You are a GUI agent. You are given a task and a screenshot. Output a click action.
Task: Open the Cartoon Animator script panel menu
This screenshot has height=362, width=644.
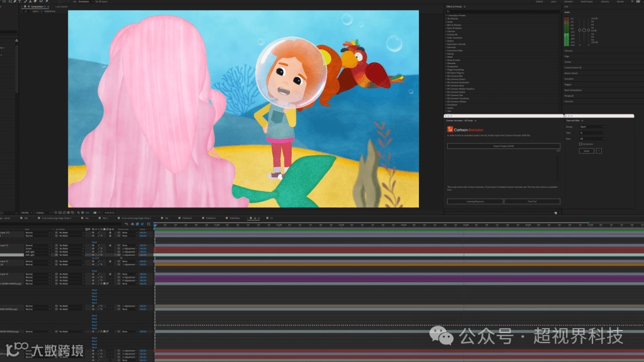pos(475,121)
